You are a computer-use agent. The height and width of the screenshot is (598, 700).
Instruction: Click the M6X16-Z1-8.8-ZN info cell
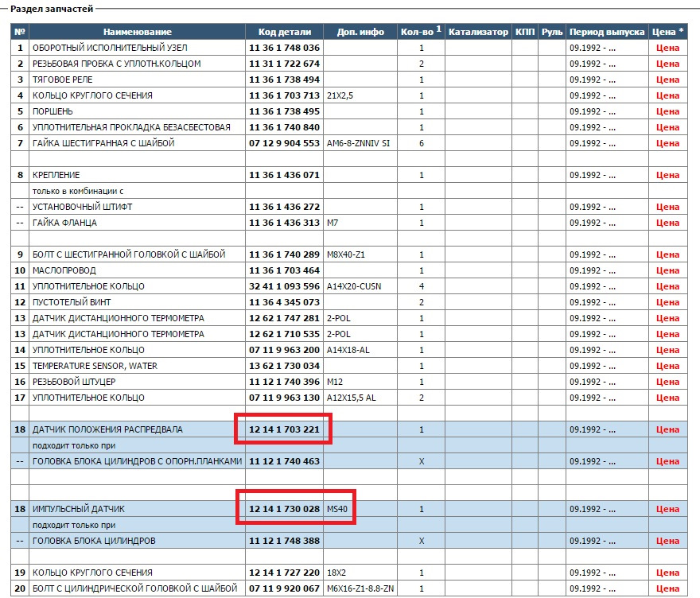360,588
